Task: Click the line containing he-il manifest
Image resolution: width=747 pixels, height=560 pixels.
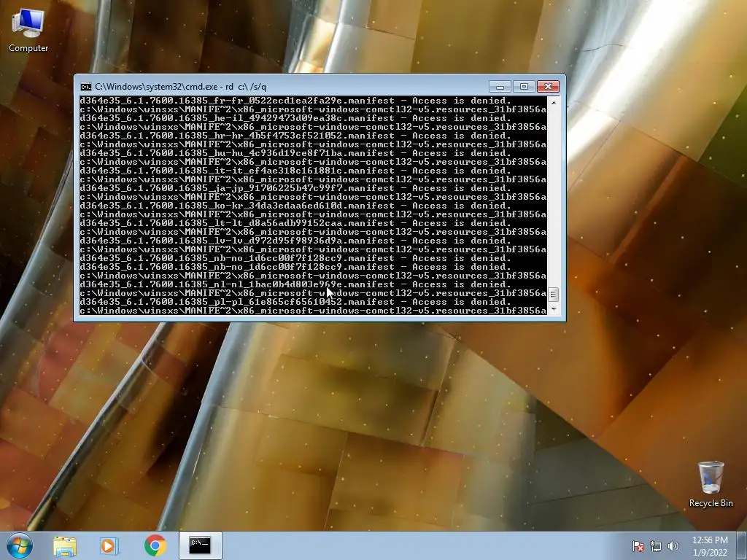Action: 295,118
